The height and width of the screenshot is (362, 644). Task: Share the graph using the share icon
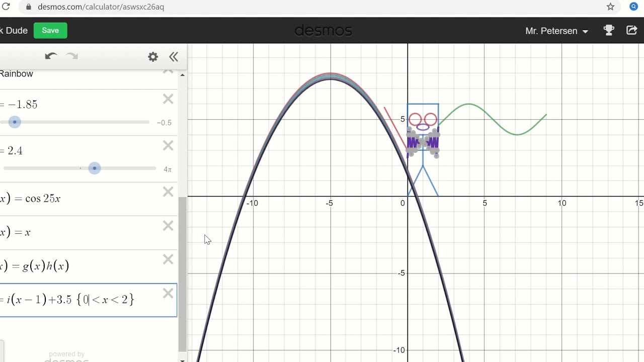[632, 31]
